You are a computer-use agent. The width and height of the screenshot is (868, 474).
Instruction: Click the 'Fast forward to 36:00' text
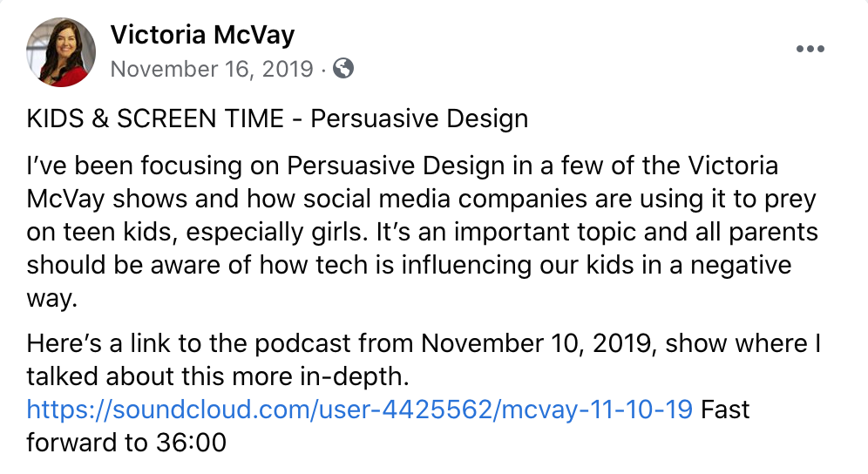pyautogui.click(x=388, y=426)
